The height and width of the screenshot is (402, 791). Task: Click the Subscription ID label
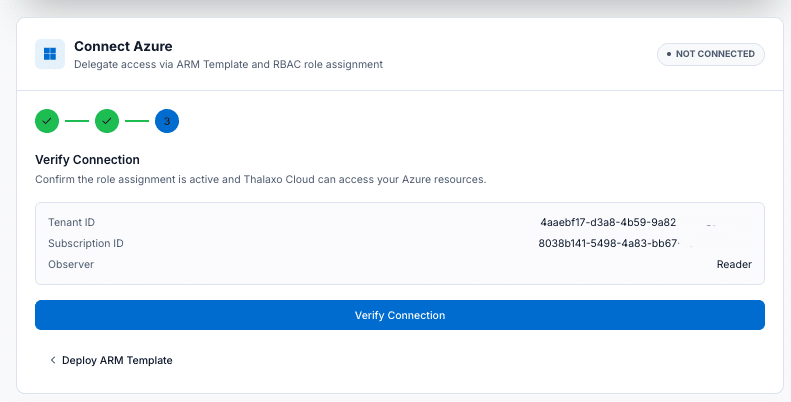(86, 244)
